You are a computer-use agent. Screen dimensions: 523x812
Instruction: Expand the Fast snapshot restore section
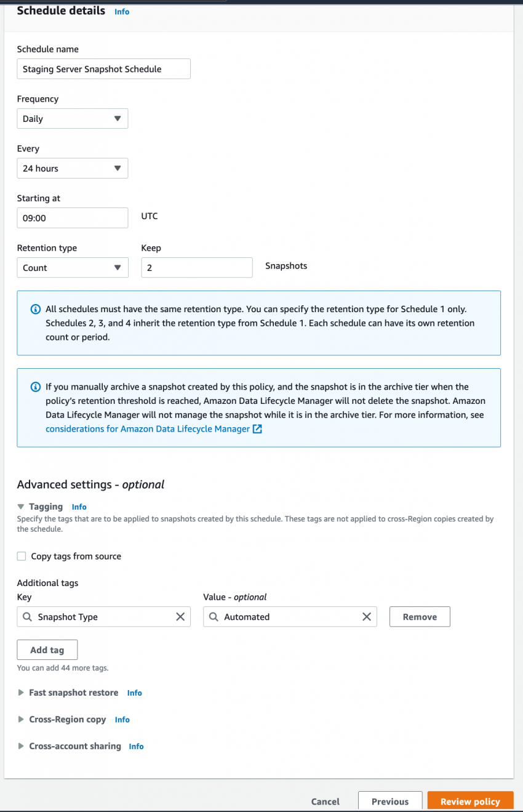click(x=21, y=693)
